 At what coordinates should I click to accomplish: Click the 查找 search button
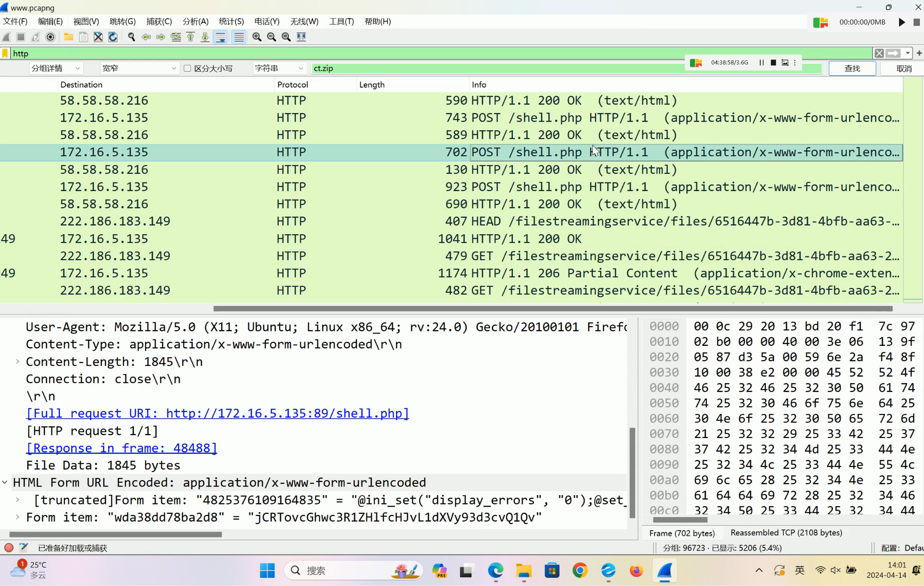[x=852, y=69]
